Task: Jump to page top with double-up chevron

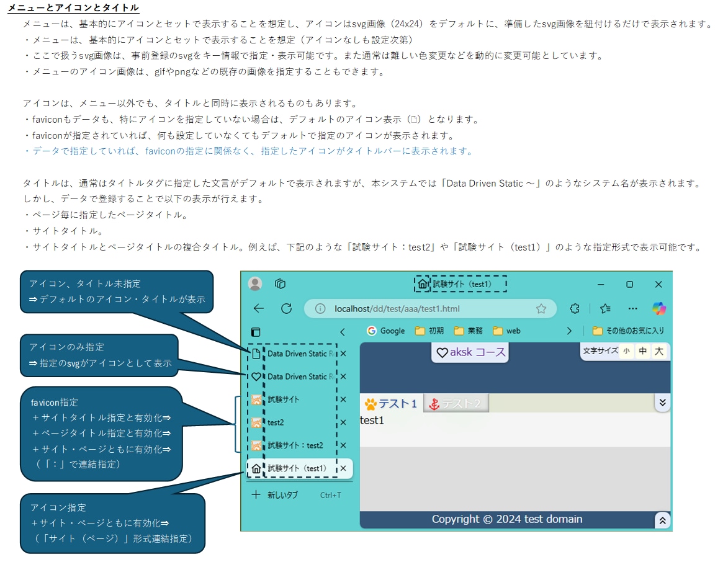Action: [x=663, y=520]
